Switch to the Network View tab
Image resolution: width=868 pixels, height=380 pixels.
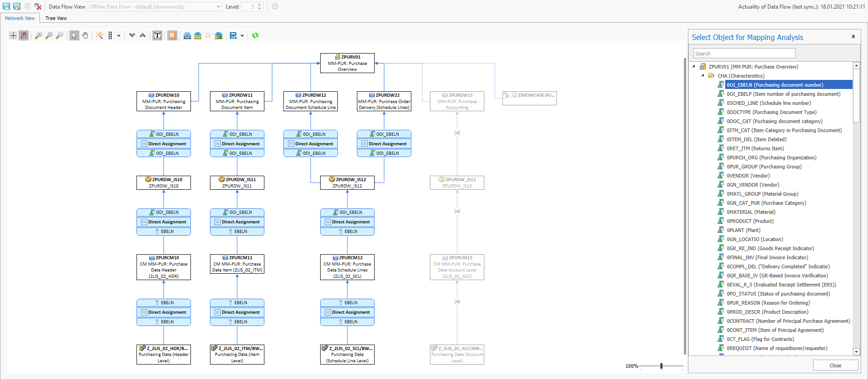20,18
